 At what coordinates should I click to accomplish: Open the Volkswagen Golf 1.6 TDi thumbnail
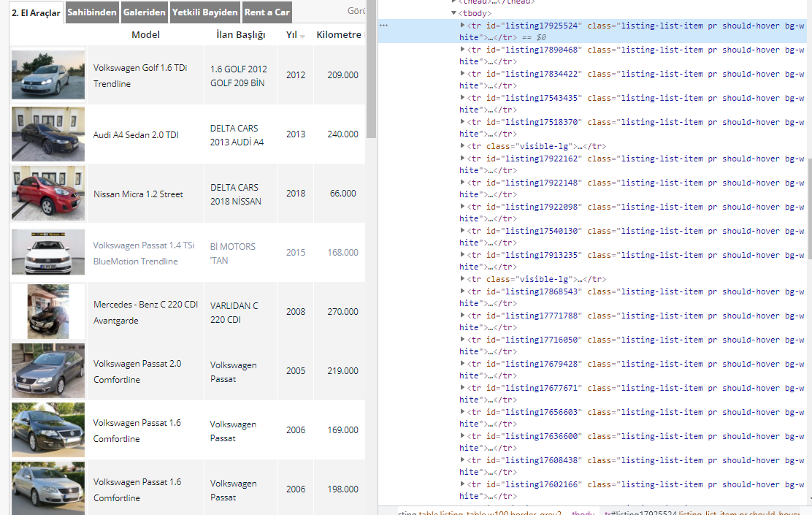coord(48,75)
